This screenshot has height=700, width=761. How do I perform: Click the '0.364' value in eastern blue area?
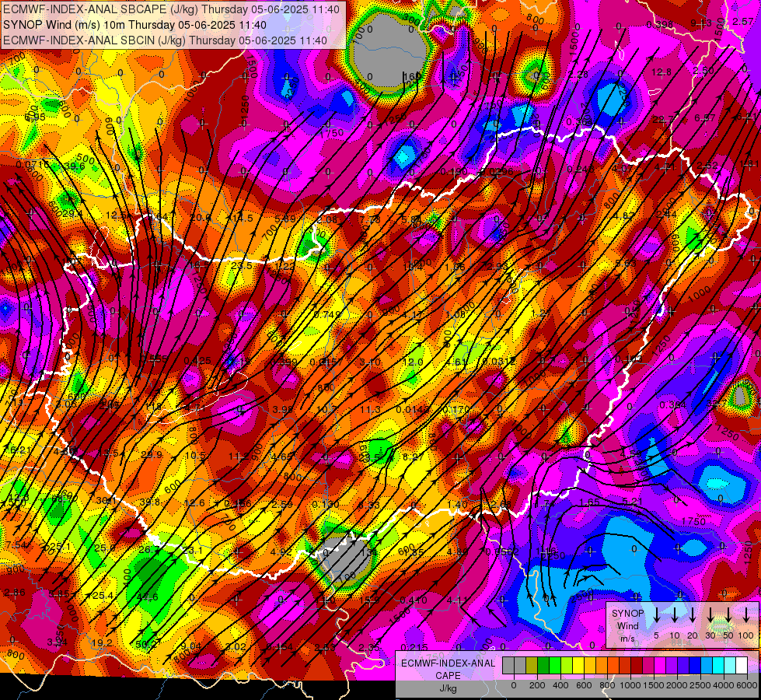673,404
